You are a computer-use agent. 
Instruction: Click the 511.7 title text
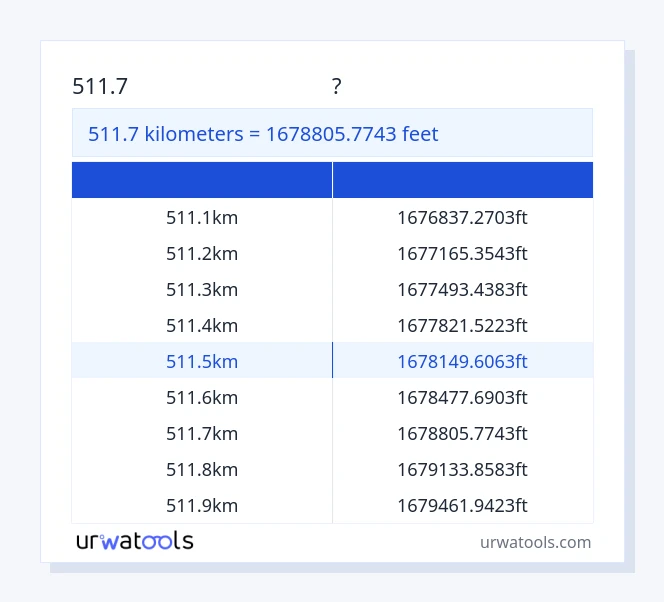pos(100,87)
